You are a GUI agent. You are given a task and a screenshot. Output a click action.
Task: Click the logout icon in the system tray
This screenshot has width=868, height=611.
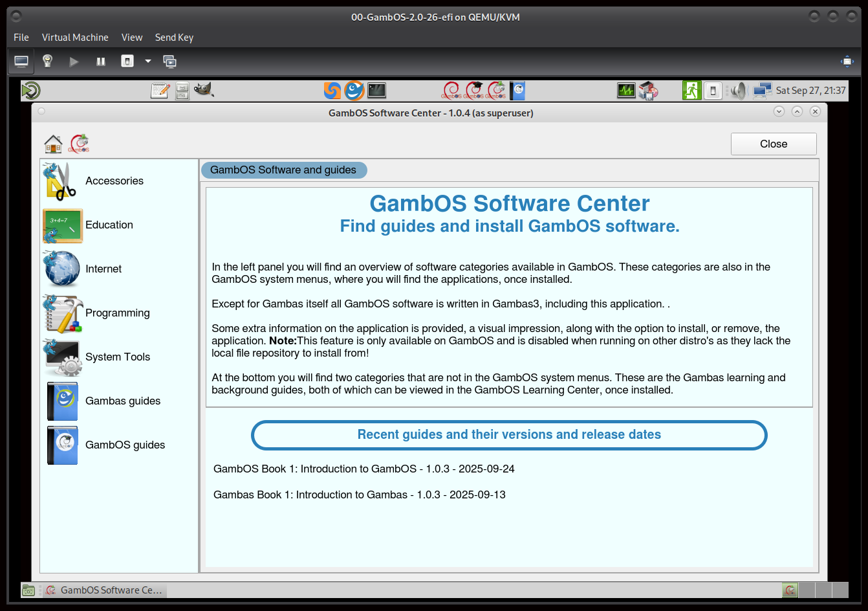(x=691, y=91)
